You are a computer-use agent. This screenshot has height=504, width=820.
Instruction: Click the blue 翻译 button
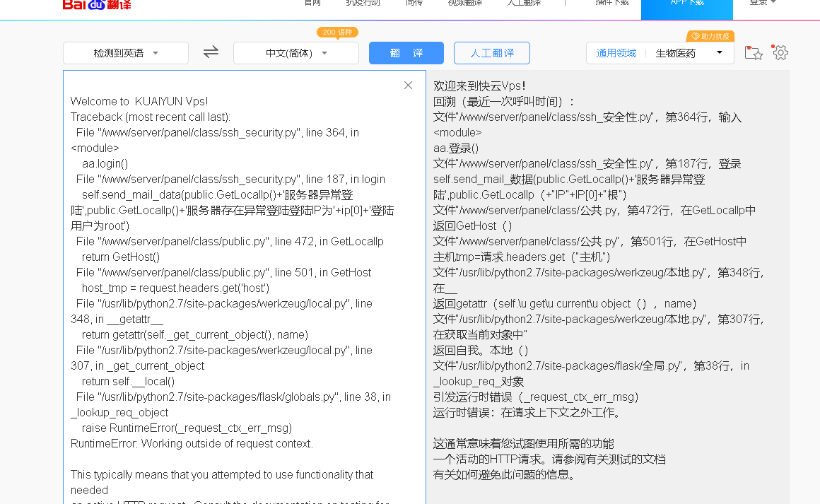pos(406,53)
